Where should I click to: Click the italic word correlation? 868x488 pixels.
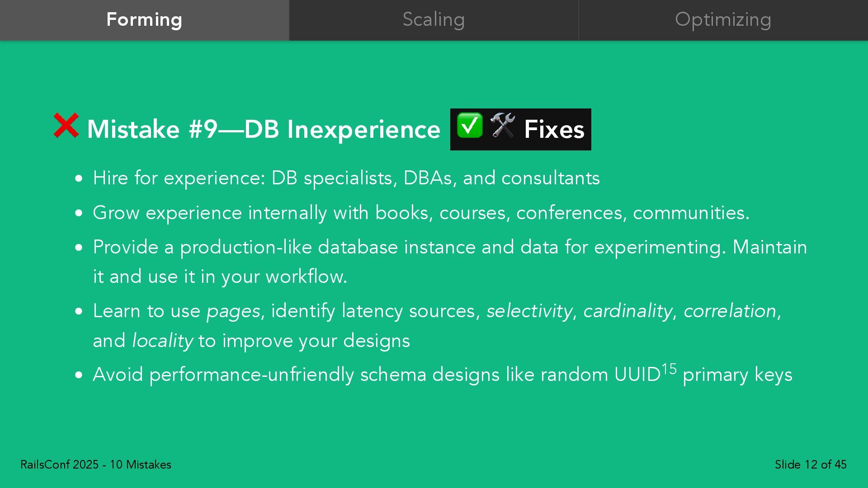pos(730,311)
